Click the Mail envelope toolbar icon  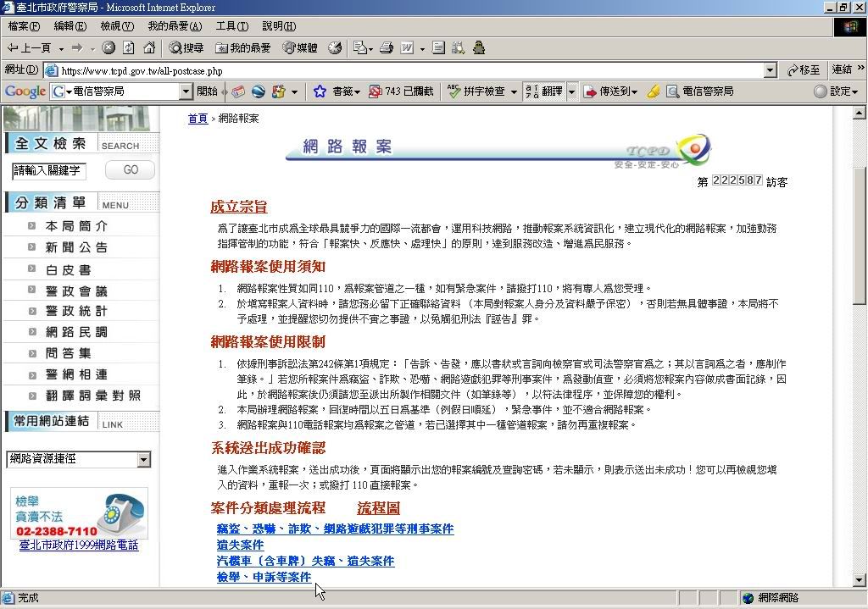coord(359,48)
